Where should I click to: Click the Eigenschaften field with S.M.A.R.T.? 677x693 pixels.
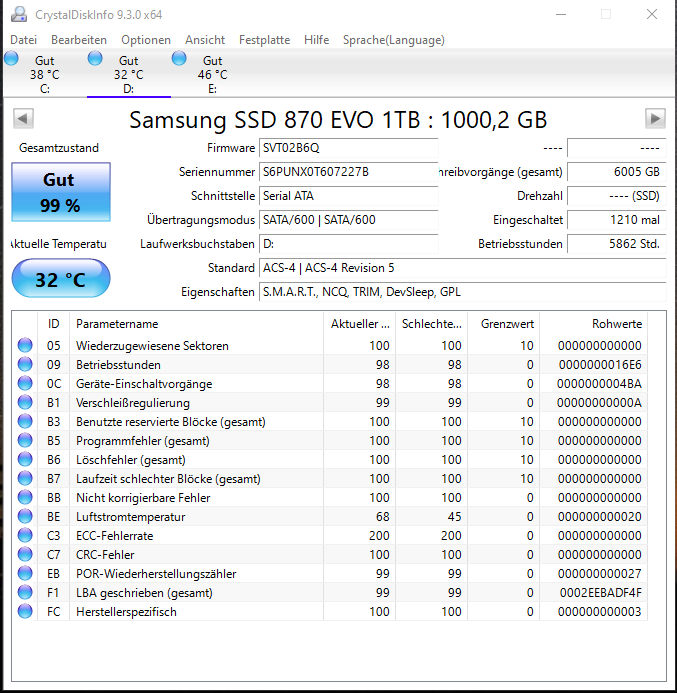[x=462, y=292]
